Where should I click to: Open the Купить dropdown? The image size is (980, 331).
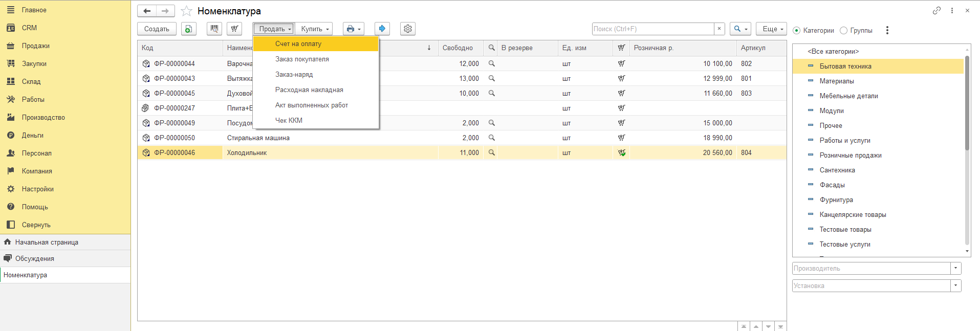point(314,29)
